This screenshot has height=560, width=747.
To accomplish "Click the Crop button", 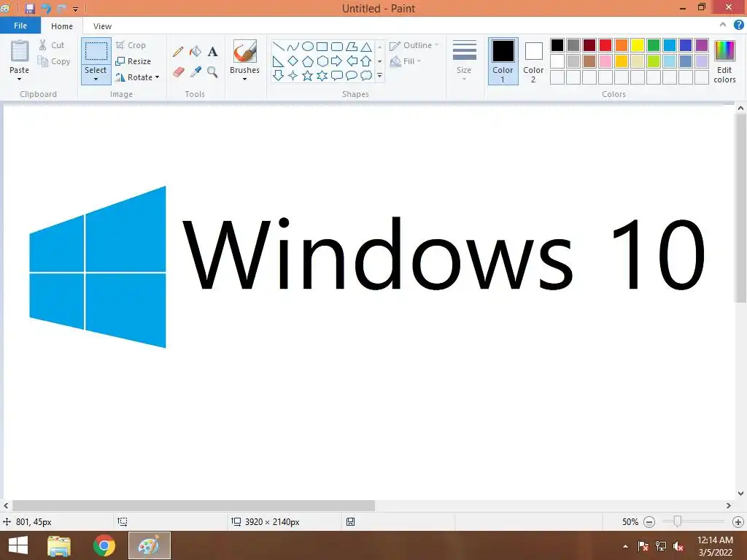I will (131, 45).
